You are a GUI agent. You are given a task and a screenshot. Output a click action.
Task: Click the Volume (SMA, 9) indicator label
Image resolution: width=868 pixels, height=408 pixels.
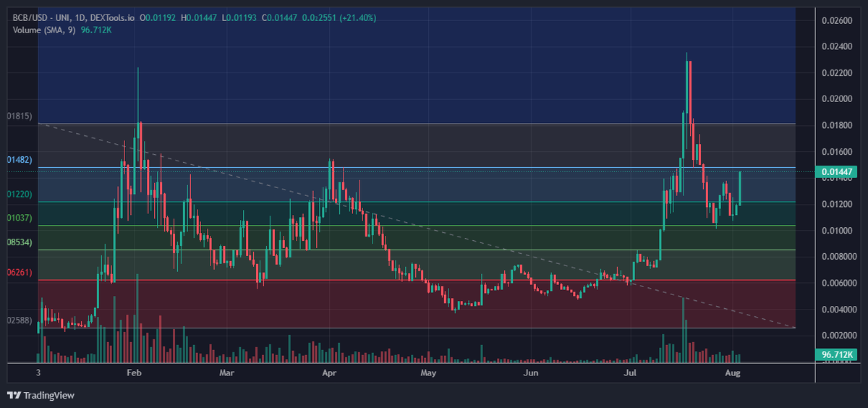pos(43,30)
